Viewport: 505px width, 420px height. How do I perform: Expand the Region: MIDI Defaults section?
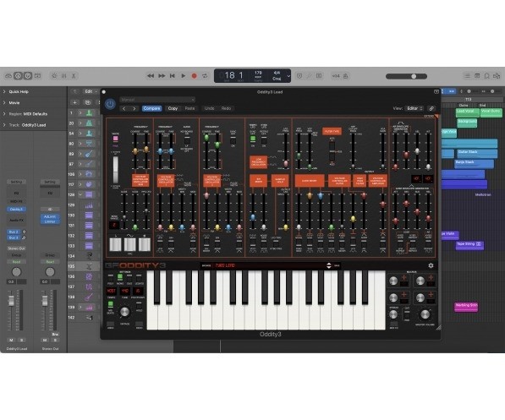pos(4,114)
